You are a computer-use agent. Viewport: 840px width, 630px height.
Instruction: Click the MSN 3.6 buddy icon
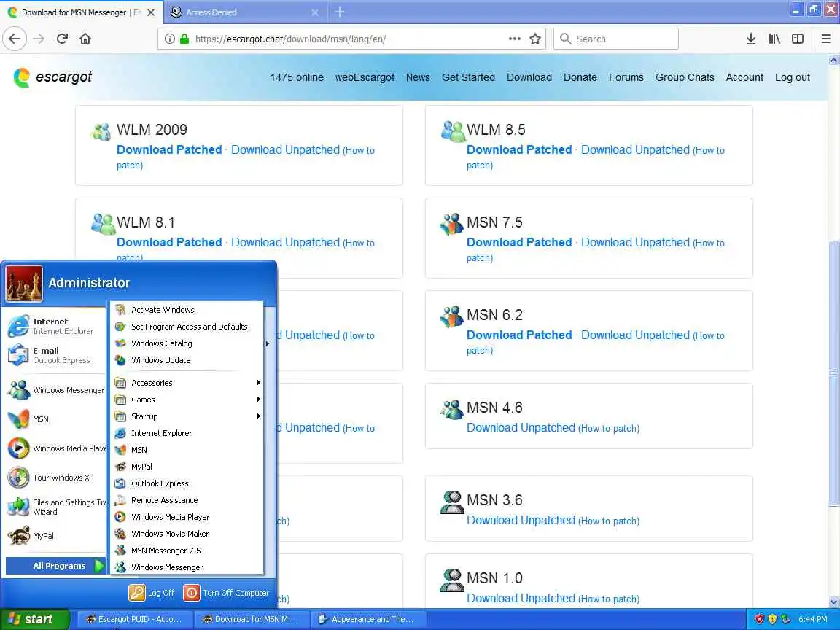coord(452,502)
